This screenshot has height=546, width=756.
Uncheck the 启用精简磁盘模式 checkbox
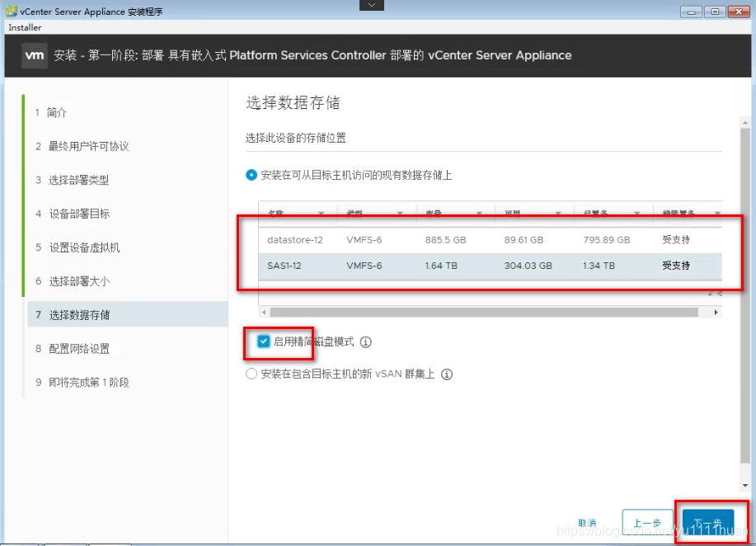point(263,341)
